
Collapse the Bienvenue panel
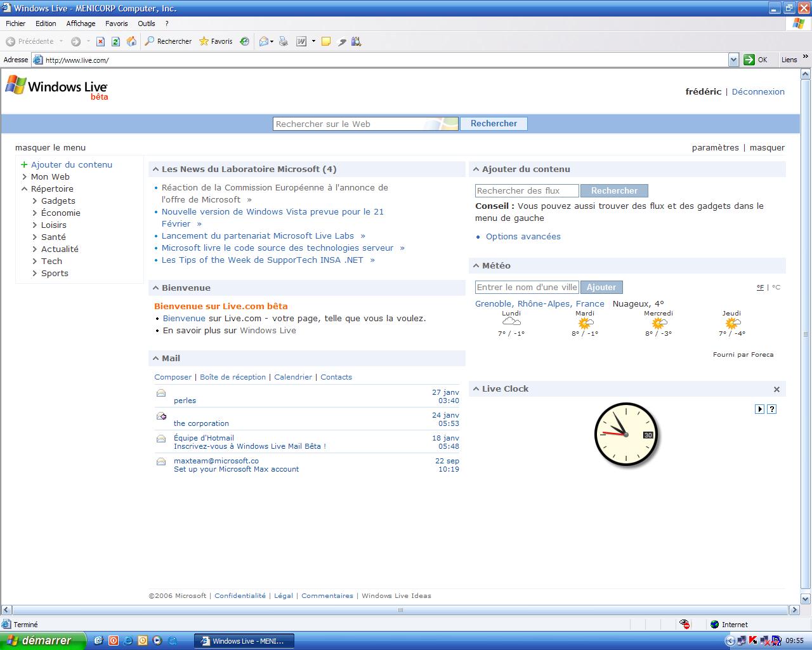(x=155, y=288)
